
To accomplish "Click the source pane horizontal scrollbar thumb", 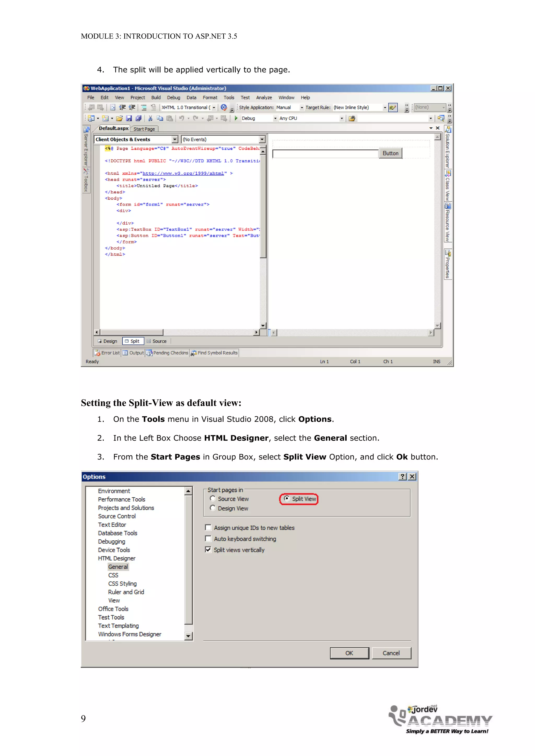I will click(x=131, y=333).
